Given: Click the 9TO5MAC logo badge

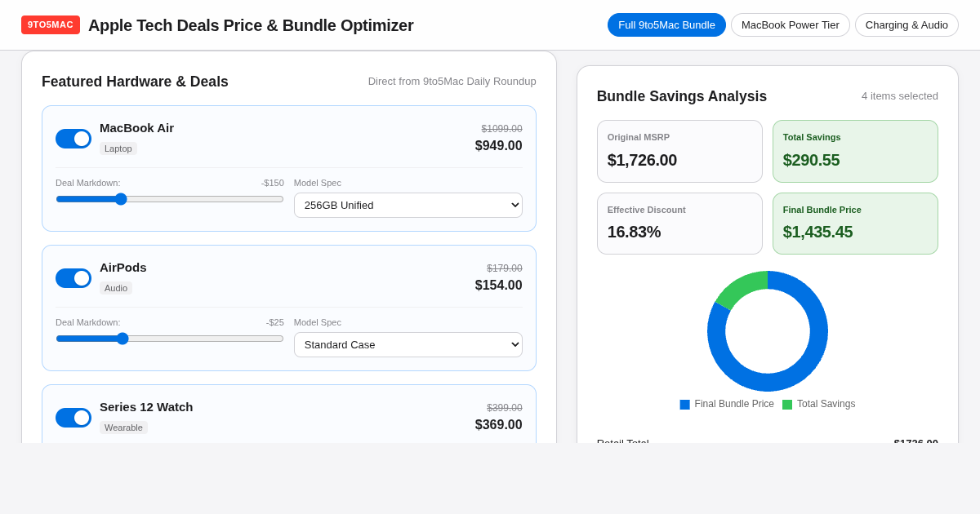Looking at the screenshot, I should coord(51,24).
